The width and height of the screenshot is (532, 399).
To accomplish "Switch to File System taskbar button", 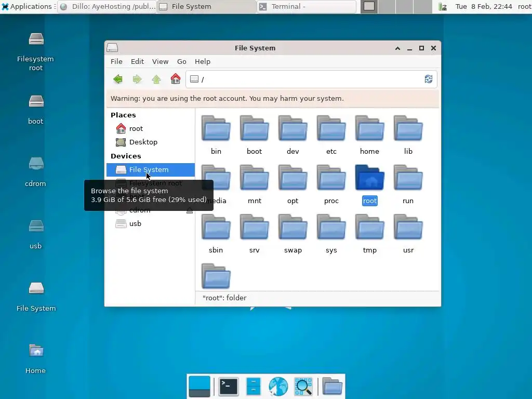I will click(207, 6).
